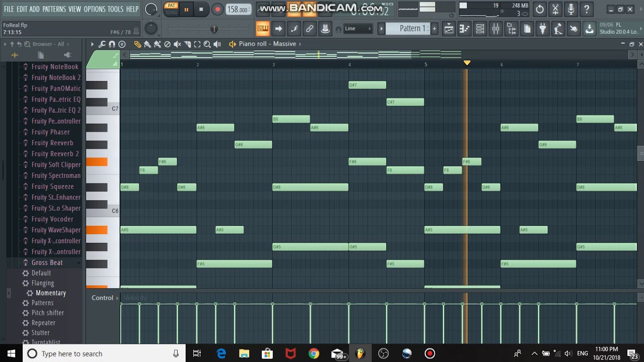Click the song position slider handle
The image size is (644, 362).
tap(214, 29)
